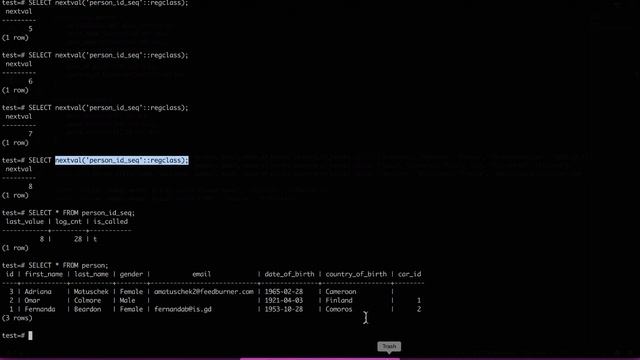
Task: Click the first name Omar
Action: click(32, 300)
